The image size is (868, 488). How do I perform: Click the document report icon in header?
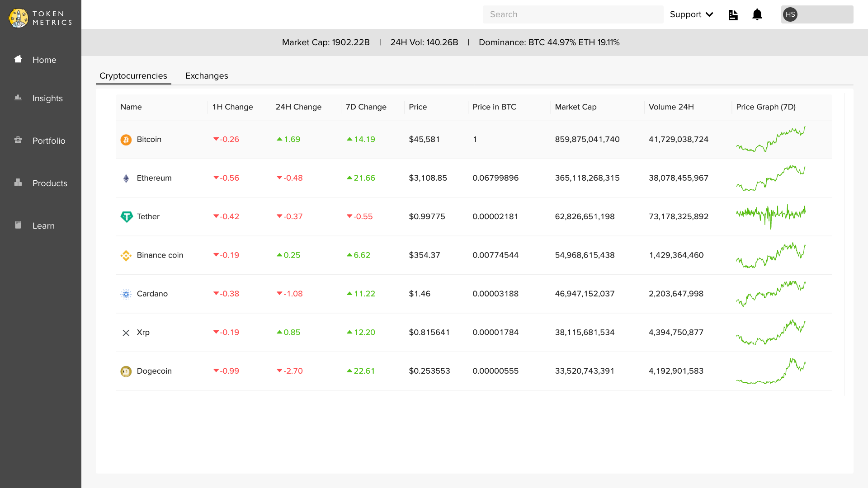click(733, 15)
